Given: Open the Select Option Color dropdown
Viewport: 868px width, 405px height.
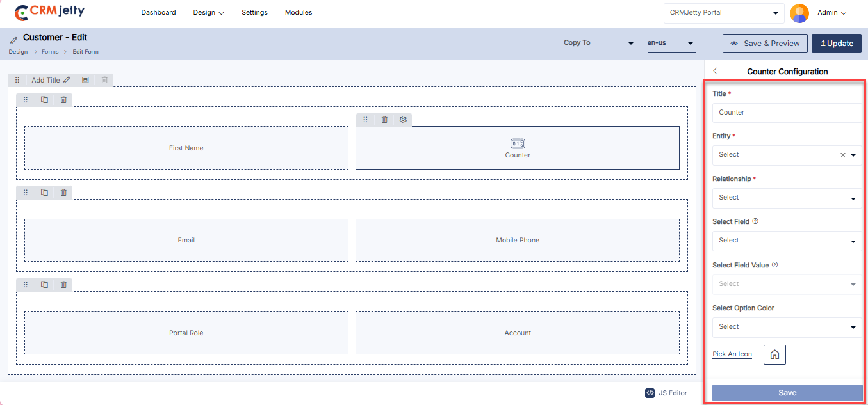Looking at the screenshot, I should [x=787, y=328].
